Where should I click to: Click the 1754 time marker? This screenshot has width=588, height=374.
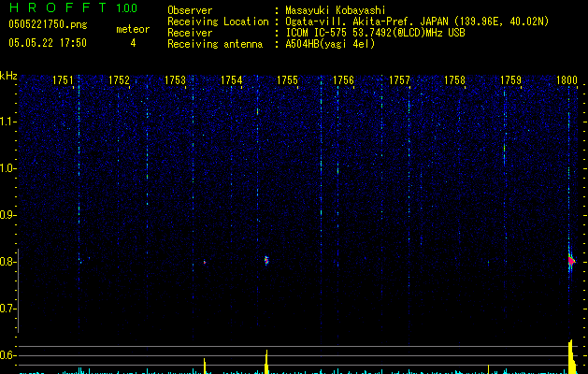(232, 80)
